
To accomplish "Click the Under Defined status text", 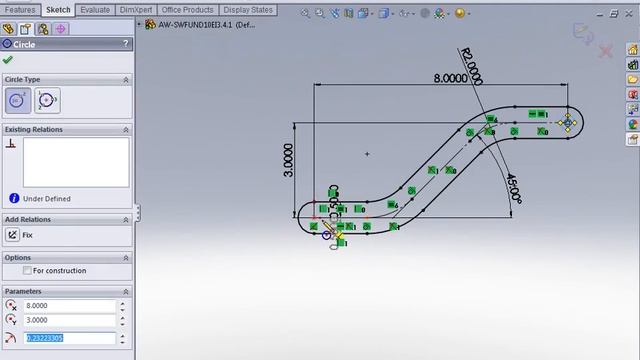I will click(47, 199).
